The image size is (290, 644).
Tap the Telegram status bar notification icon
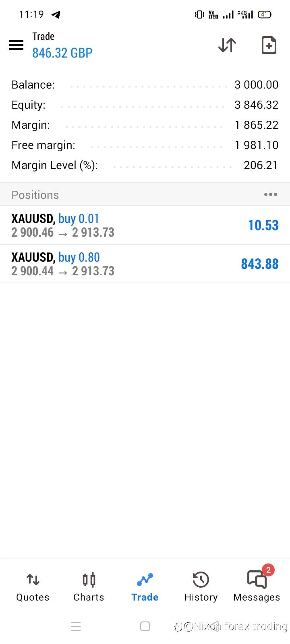pos(56,15)
